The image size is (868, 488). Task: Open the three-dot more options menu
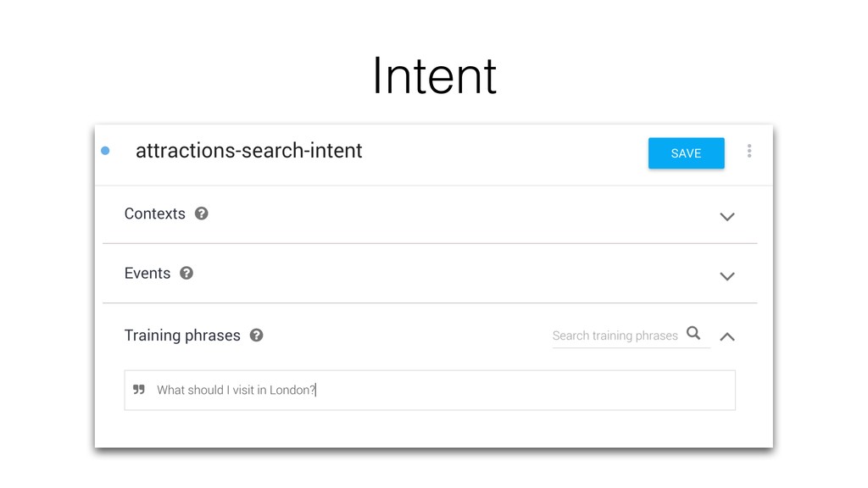[x=749, y=151]
